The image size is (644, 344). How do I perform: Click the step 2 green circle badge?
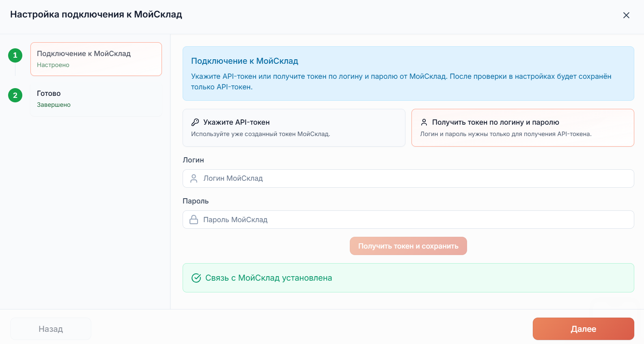coord(15,95)
